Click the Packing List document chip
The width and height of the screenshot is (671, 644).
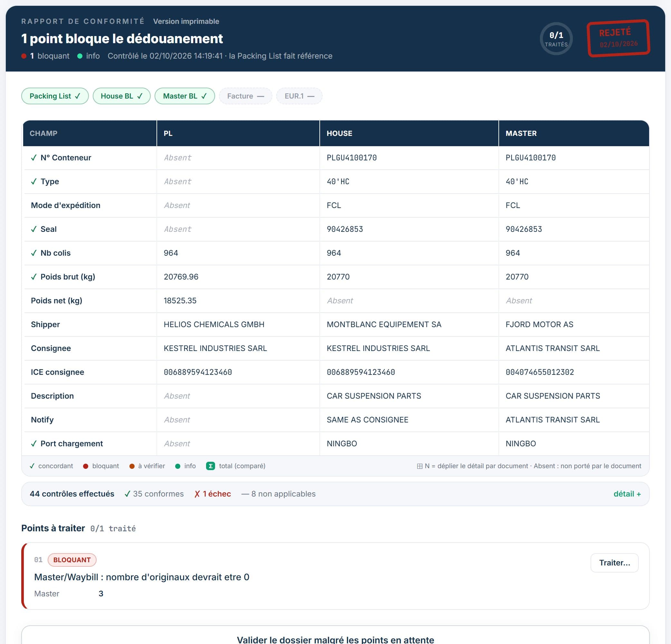[55, 96]
